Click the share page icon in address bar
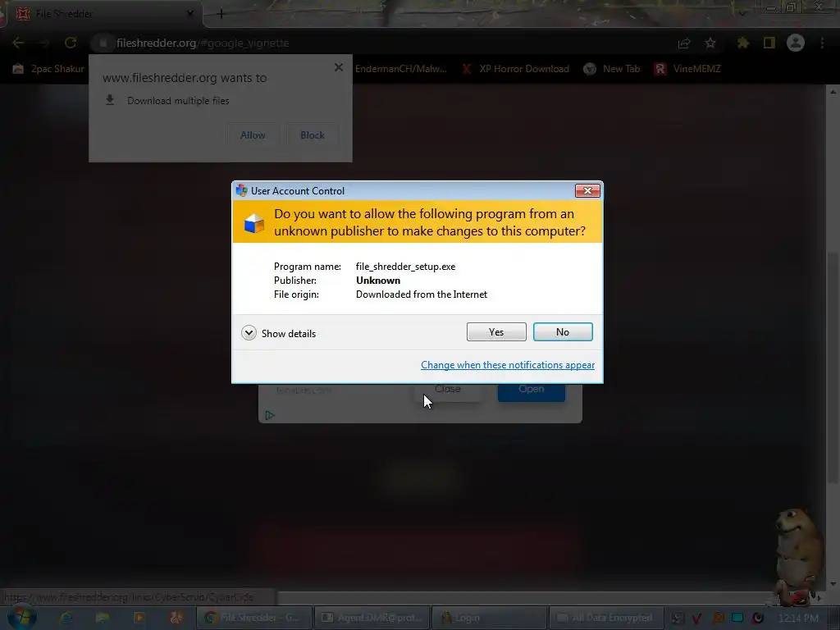Image resolution: width=840 pixels, height=630 pixels. point(684,43)
